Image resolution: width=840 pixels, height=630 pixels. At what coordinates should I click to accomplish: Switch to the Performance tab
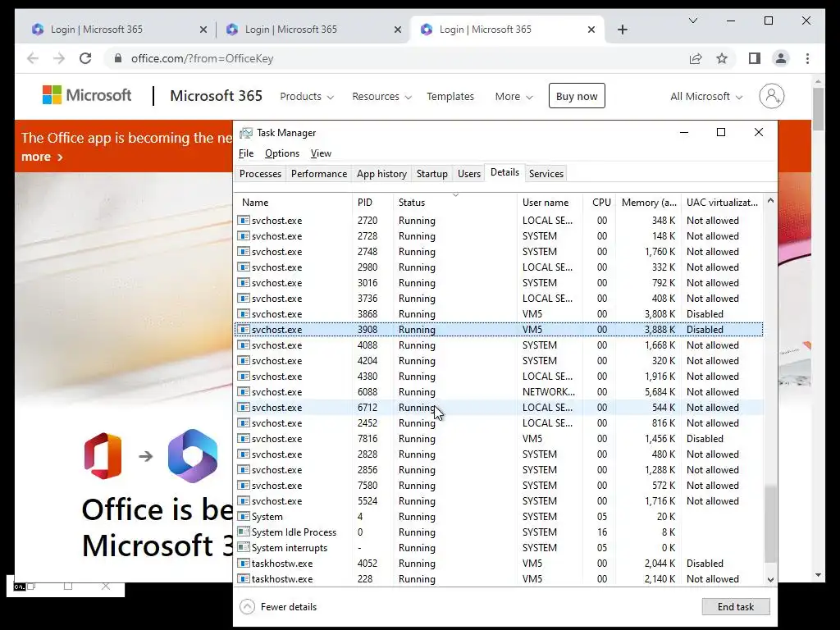click(x=319, y=174)
